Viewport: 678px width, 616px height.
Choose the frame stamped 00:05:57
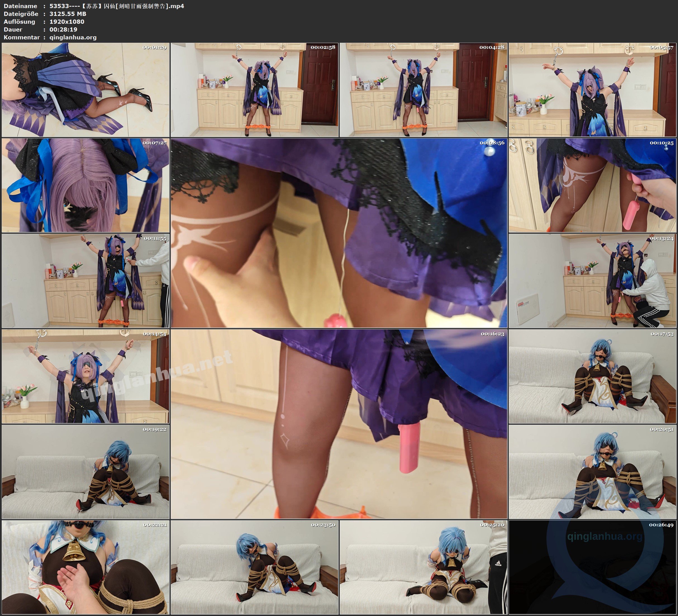pyautogui.click(x=592, y=90)
